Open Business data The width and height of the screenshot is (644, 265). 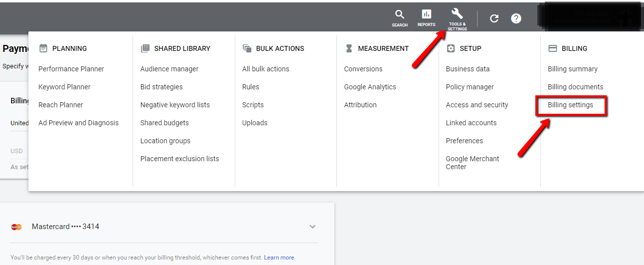(x=468, y=69)
